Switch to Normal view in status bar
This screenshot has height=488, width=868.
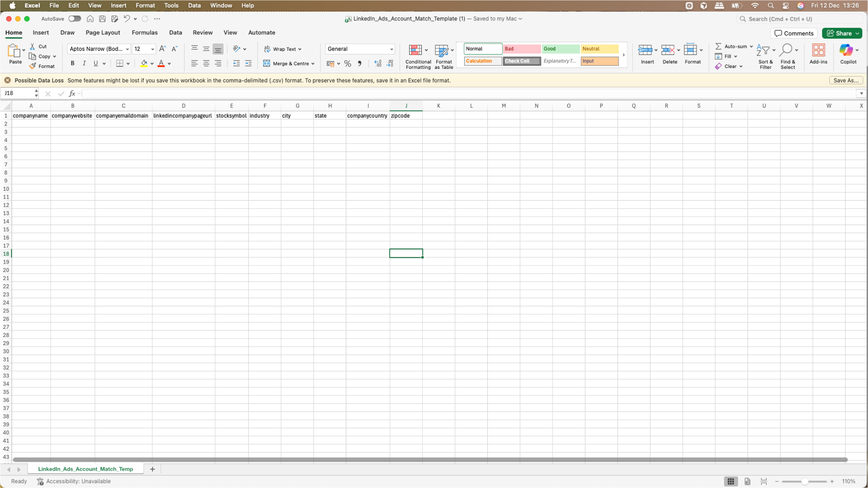[731, 482]
